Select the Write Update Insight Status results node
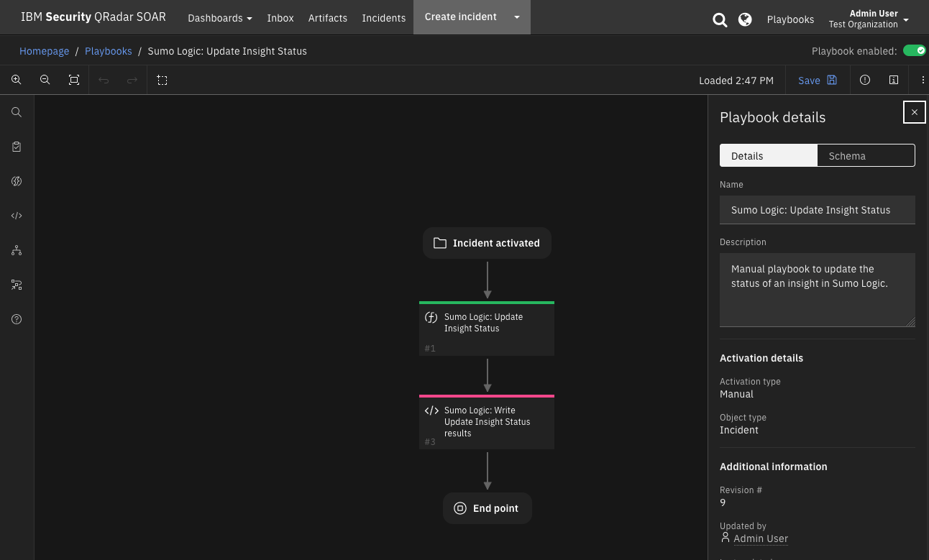This screenshot has width=929, height=560. 487,422
